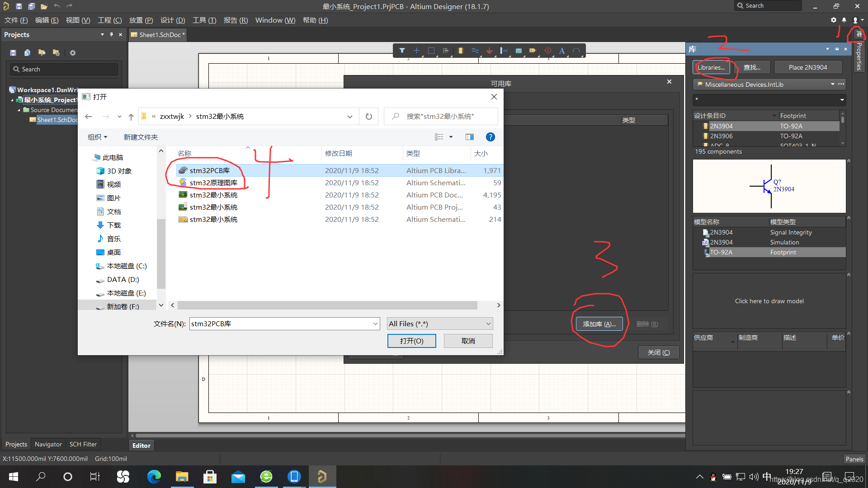Screen dimensions: 868x488
Task: Click the undo arrow in title bar
Action: 57,6
